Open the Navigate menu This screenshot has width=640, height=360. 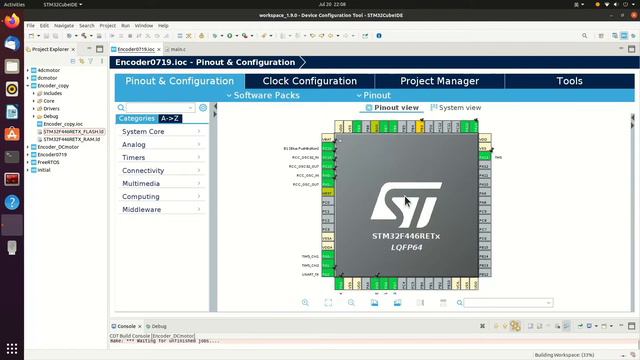(64, 26)
